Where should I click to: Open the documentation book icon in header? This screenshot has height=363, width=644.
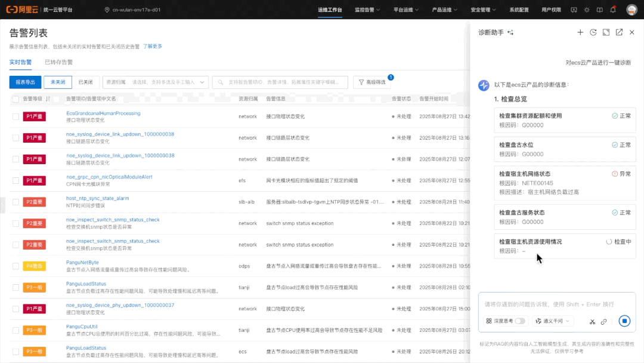click(x=600, y=10)
